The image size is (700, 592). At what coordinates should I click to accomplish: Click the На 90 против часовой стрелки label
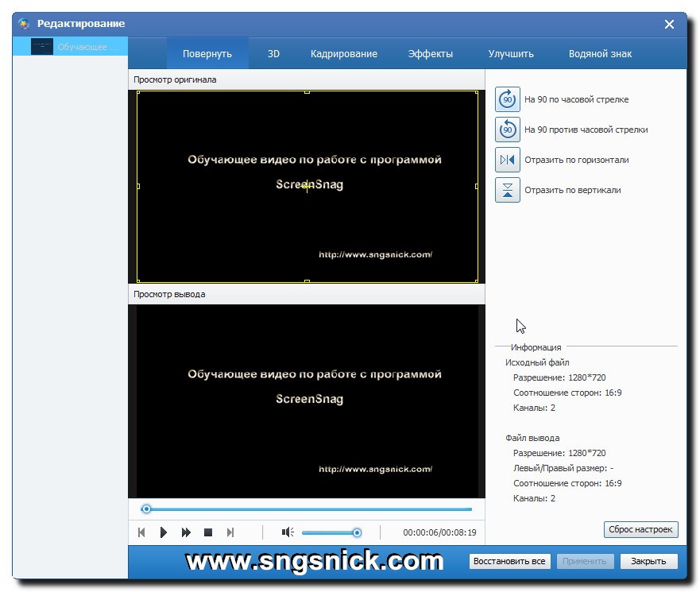(586, 130)
